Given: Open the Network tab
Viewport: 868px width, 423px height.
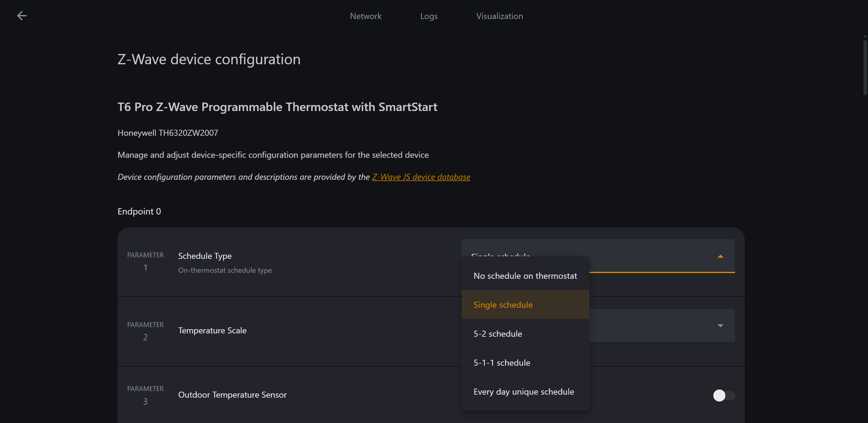Looking at the screenshot, I should pos(366,16).
